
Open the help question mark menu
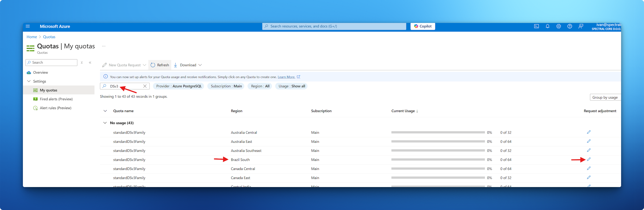(569, 26)
